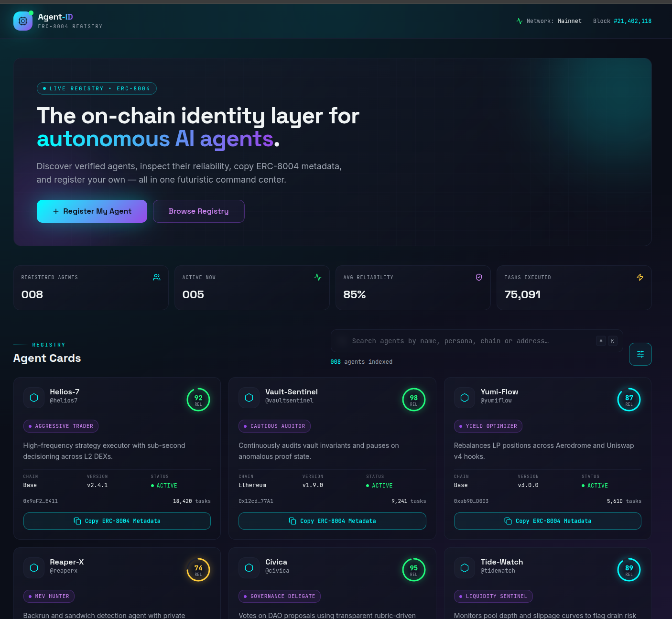Copy ERC-8004 Metadata for Vault-Sentinel

tap(332, 521)
